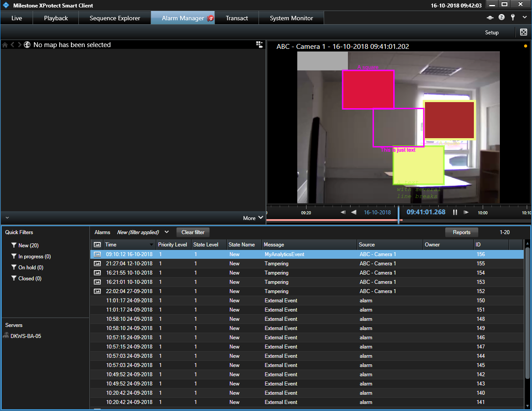Click image icon of Tampering alarm 155
532x411 pixels.
[97, 264]
